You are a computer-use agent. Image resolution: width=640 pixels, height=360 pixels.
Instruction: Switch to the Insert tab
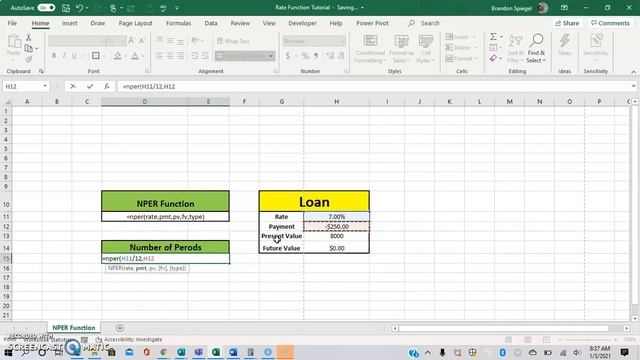coord(70,23)
